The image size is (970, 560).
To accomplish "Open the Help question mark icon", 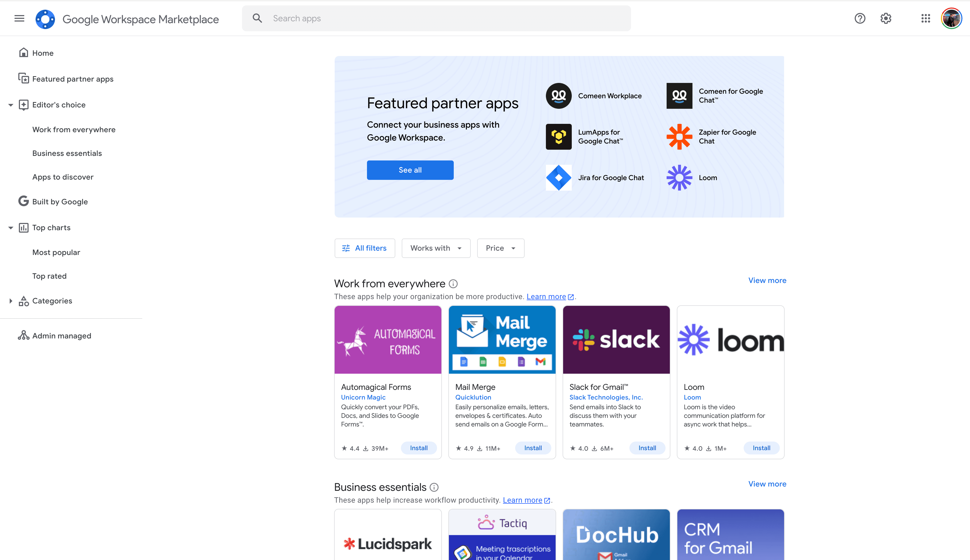I will tap(860, 18).
